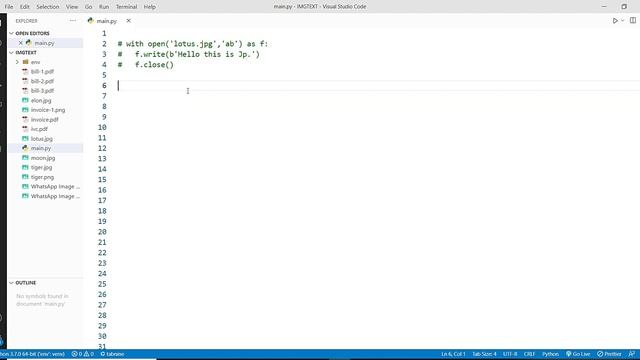Image resolution: width=640 pixels, height=360 pixels.
Task: Open the first WhatsApp Image file
Action: (x=55, y=187)
